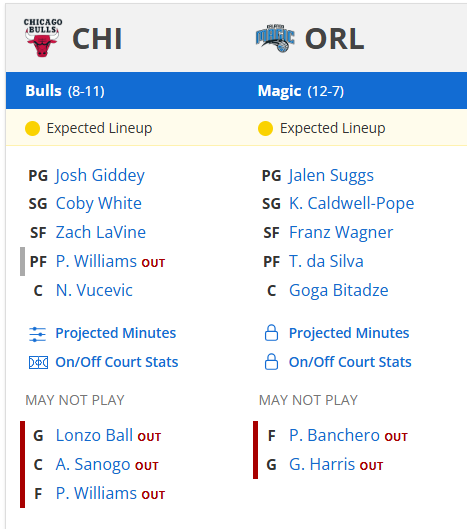Screen dimensions: 467x529
Task: Open Bulls Projected Minutes link
Action: [116, 333]
